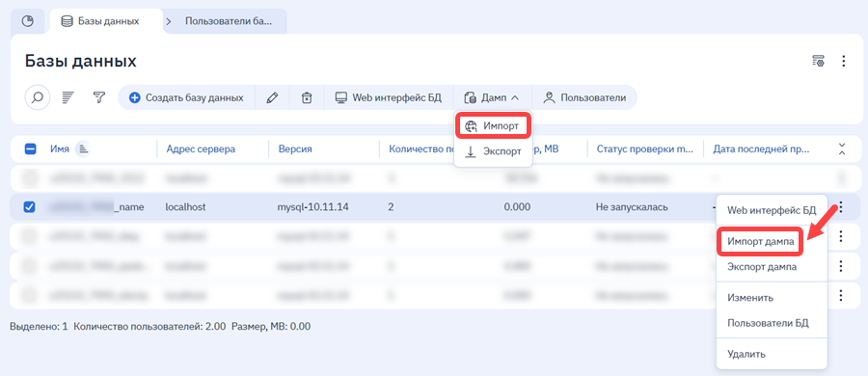Click 0.000 size value in selected row
Viewport: 868px width, 376px height.
tap(517, 207)
